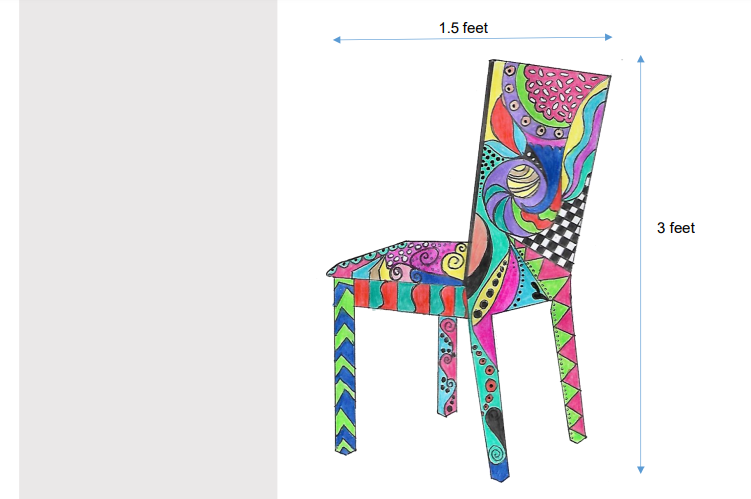Click the "3 feet" height label
This screenshot has width=751, height=499.
pos(675,228)
